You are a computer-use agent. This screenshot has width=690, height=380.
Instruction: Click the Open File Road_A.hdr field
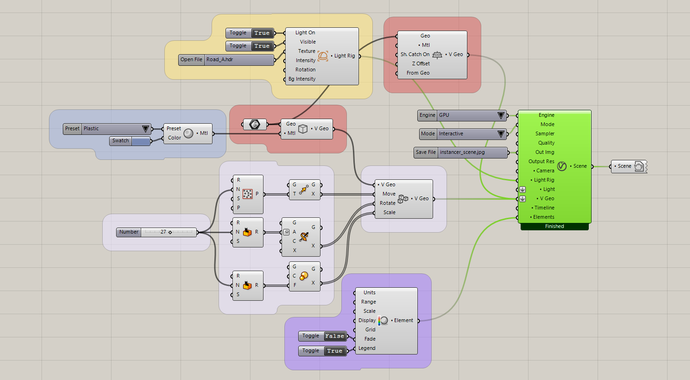[226, 59]
